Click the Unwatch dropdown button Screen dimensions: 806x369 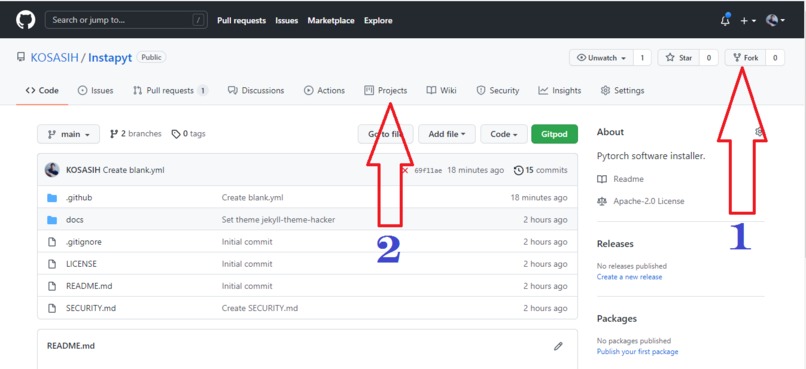[601, 58]
